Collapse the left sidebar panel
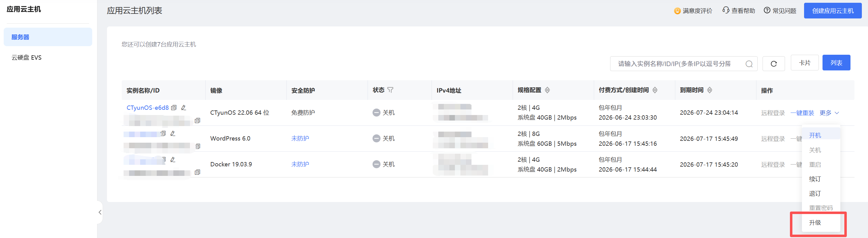Screen dimensions: 868x238 pyautogui.click(x=100, y=212)
